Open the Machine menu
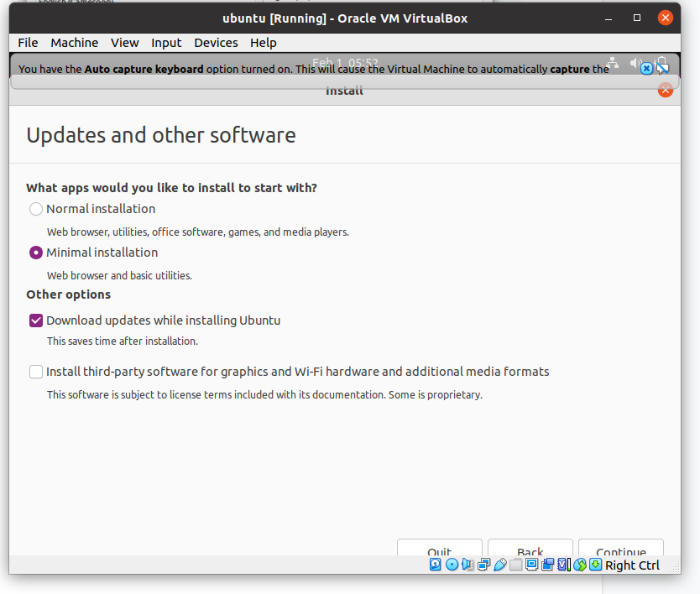The width and height of the screenshot is (700, 594). [x=74, y=43]
